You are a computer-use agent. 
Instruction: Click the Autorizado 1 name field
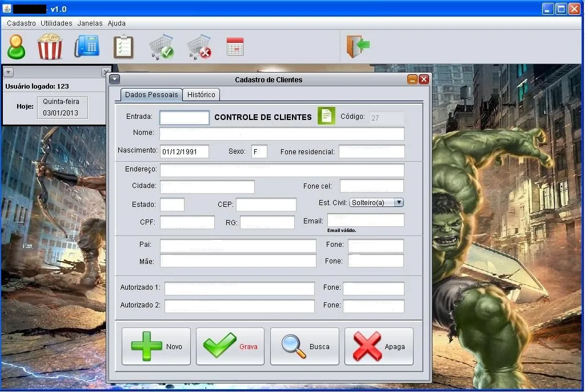click(x=239, y=289)
